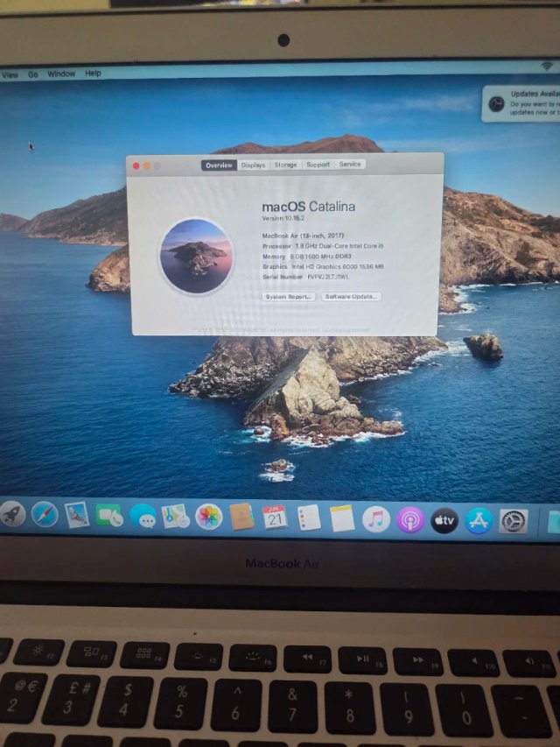Open Podcasts from the Dock
This screenshot has height=747, width=560.
(x=410, y=520)
